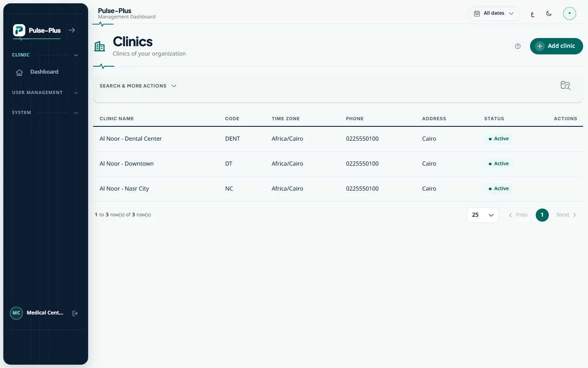This screenshot has height=368, width=588.
Task: Open help with the question mark icon
Action: click(x=518, y=46)
